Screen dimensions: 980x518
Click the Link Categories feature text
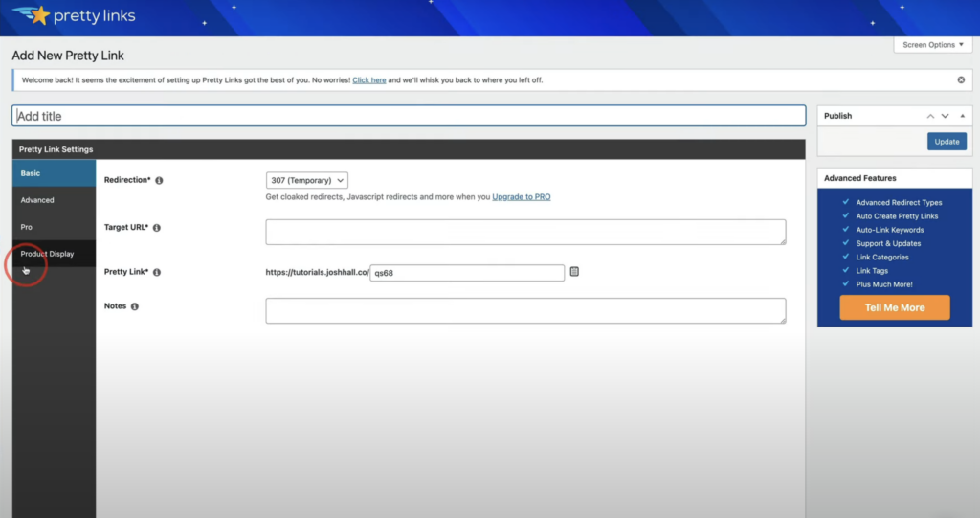(x=882, y=258)
